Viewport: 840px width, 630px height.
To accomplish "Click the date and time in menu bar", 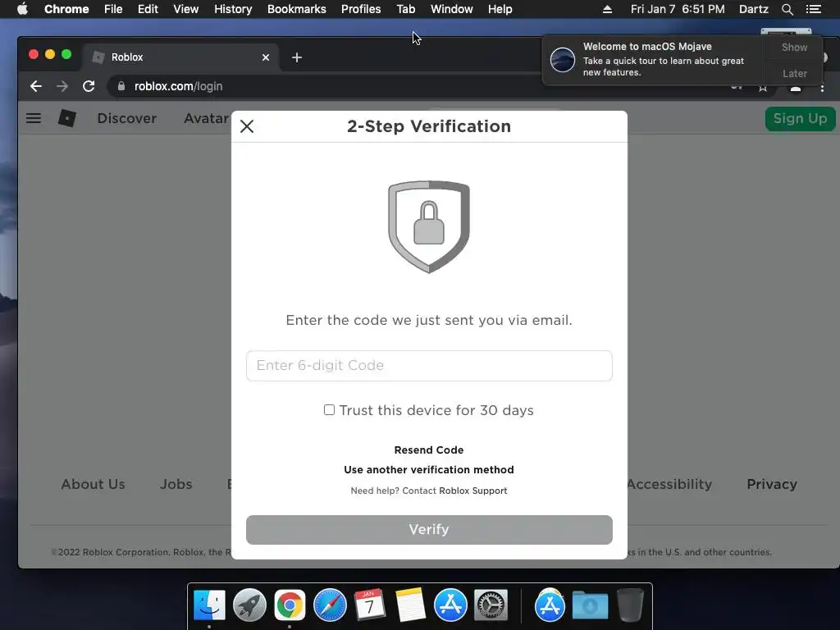I will click(x=678, y=9).
